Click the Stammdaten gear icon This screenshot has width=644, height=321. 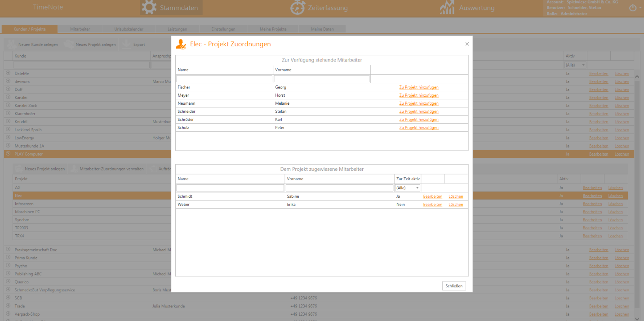(150, 8)
